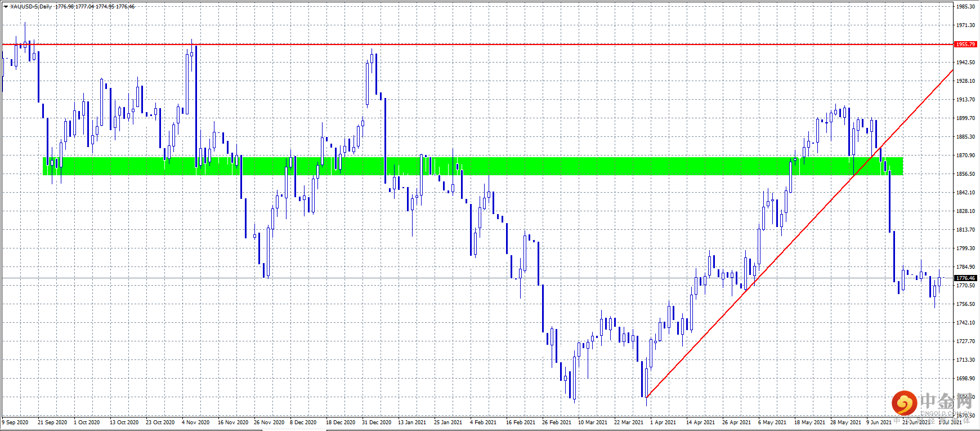Screen dimensions: 980x431
Task: Click the 1 Apr 2021 date label
Action: (663, 423)
